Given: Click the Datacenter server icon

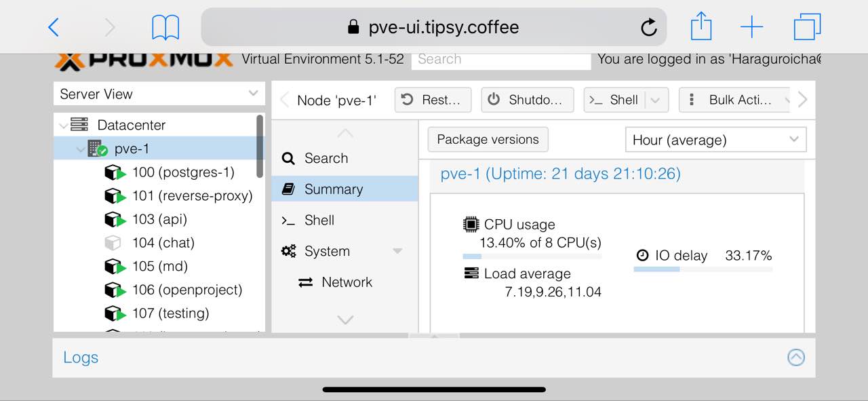Looking at the screenshot, I should pyautogui.click(x=79, y=125).
